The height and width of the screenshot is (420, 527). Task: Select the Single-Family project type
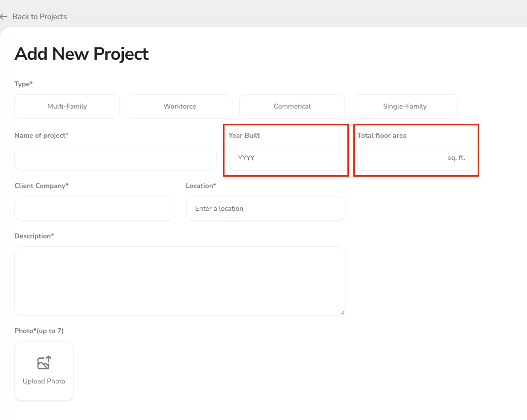[405, 107]
